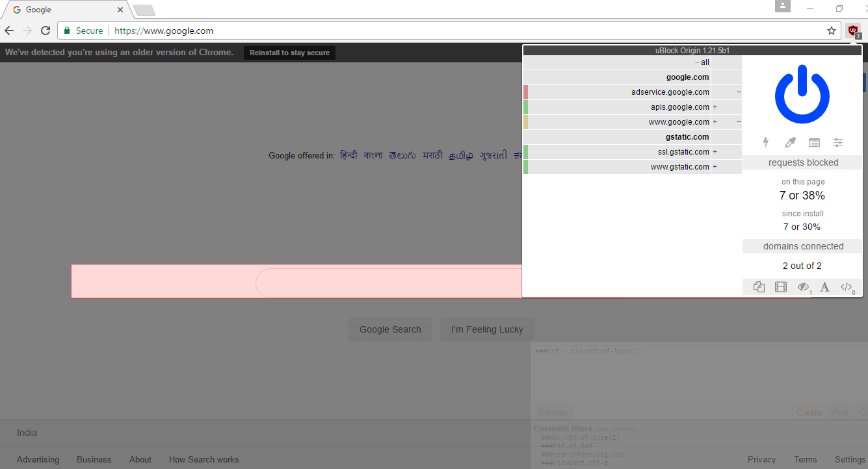The width and height of the screenshot is (868, 469).
Task: Click the bold gstatic.com domain heading
Action: tap(687, 137)
